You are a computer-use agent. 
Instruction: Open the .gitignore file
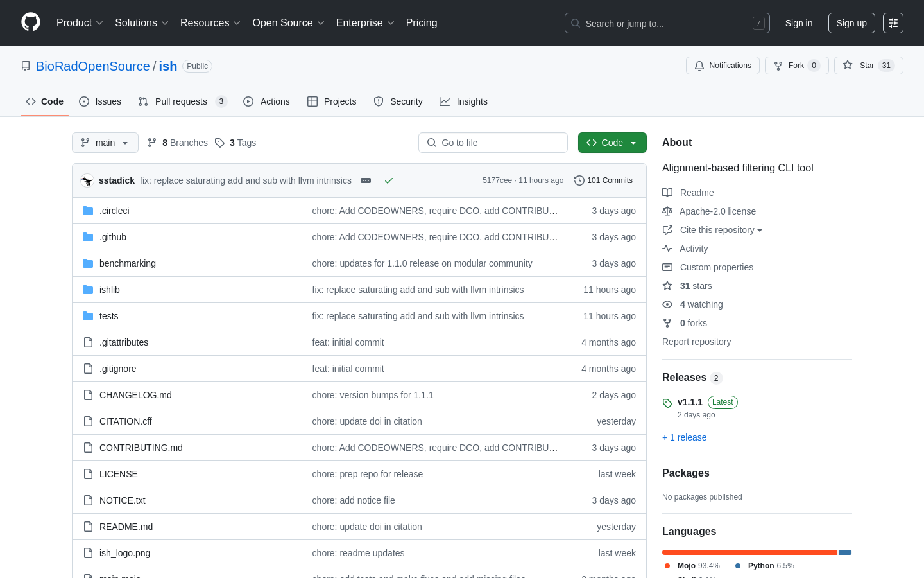[x=117, y=369]
